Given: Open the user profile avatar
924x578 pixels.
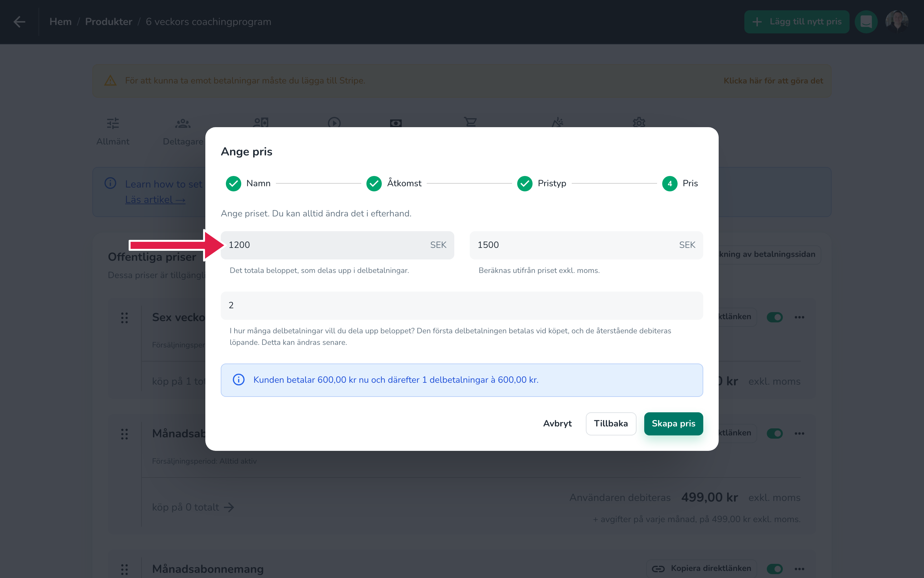Looking at the screenshot, I should click(896, 22).
